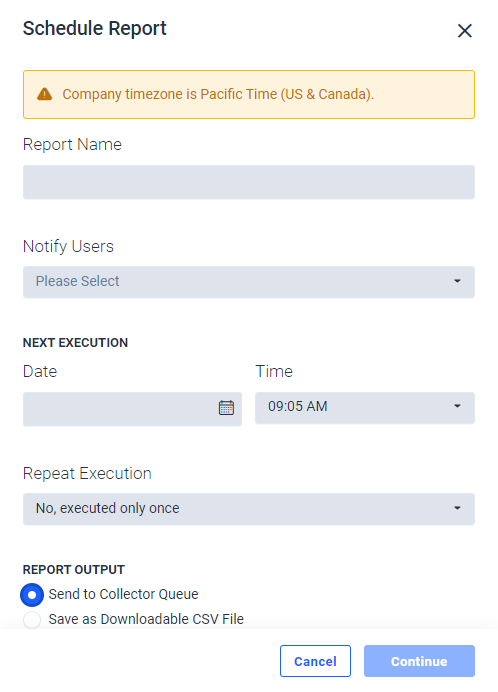Click the Pacific Time timezone warning message

[x=218, y=94]
